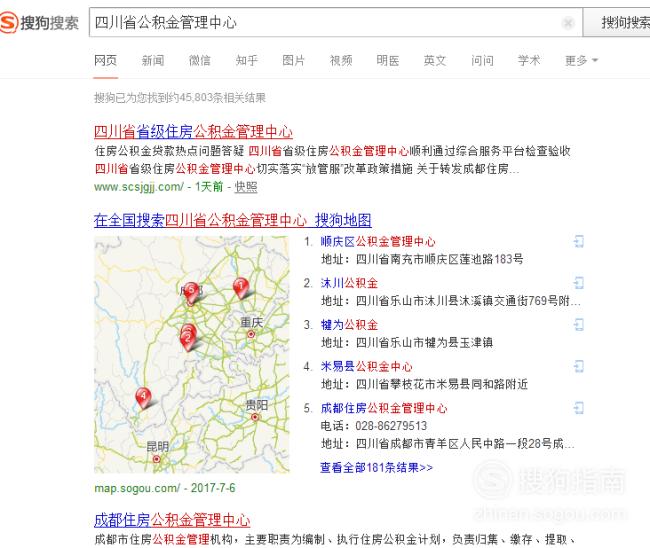Open 米易县公积金中心 link
The width and height of the screenshot is (650, 548).
coord(366,366)
